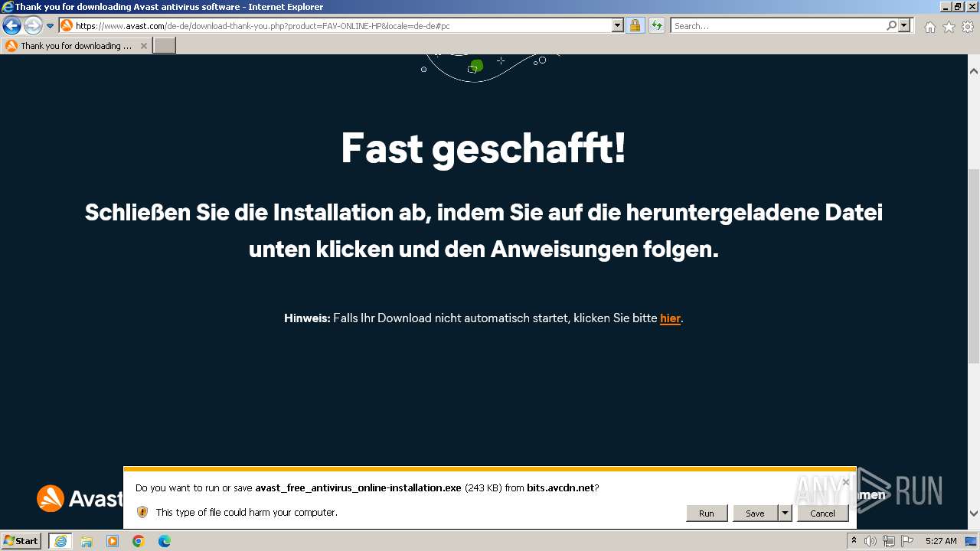Click the page scrollbar up arrow

pyautogui.click(x=974, y=71)
